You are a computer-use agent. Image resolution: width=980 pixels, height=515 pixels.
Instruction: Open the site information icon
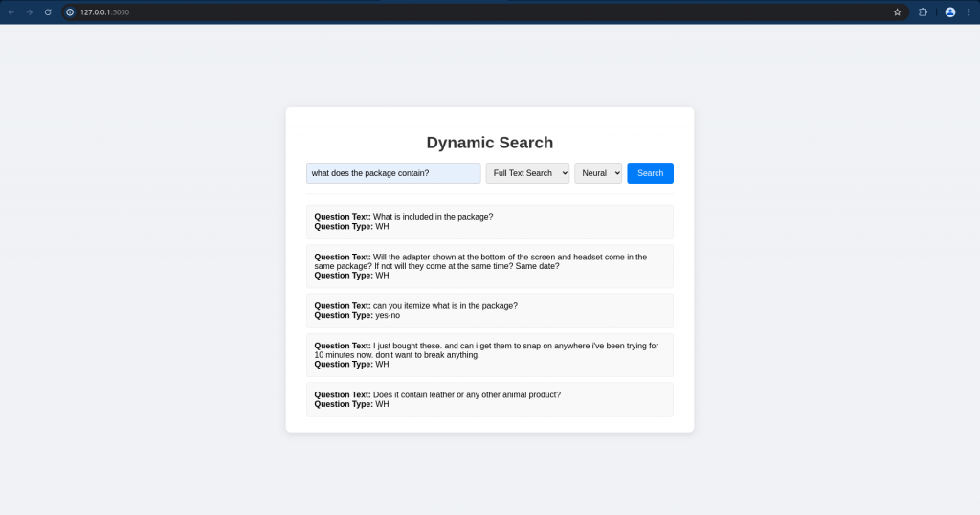tap(70, 12)
